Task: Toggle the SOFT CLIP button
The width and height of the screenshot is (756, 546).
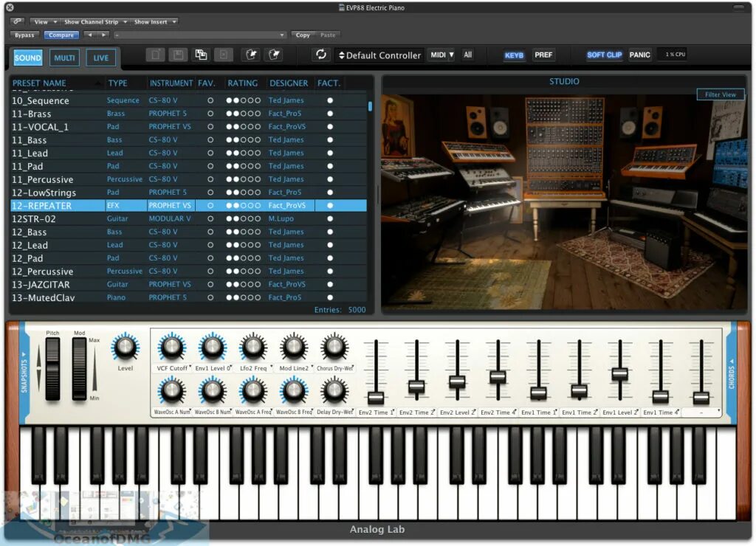Action: click(x=604, y=55)
